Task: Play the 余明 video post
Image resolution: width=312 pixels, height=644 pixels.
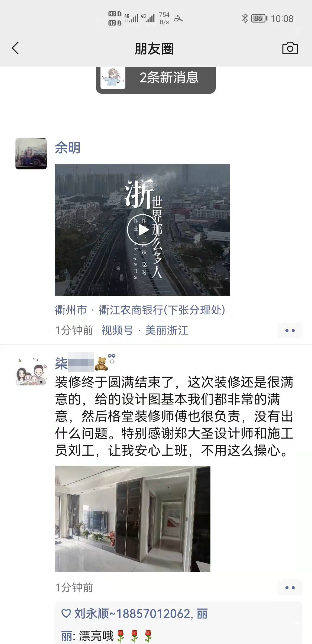Action: coord(142,230)
